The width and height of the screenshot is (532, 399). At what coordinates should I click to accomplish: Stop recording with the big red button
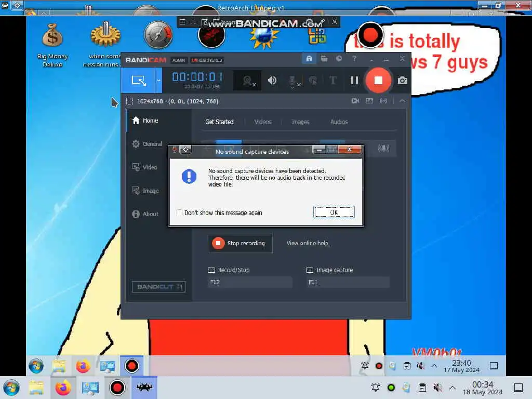378,81
